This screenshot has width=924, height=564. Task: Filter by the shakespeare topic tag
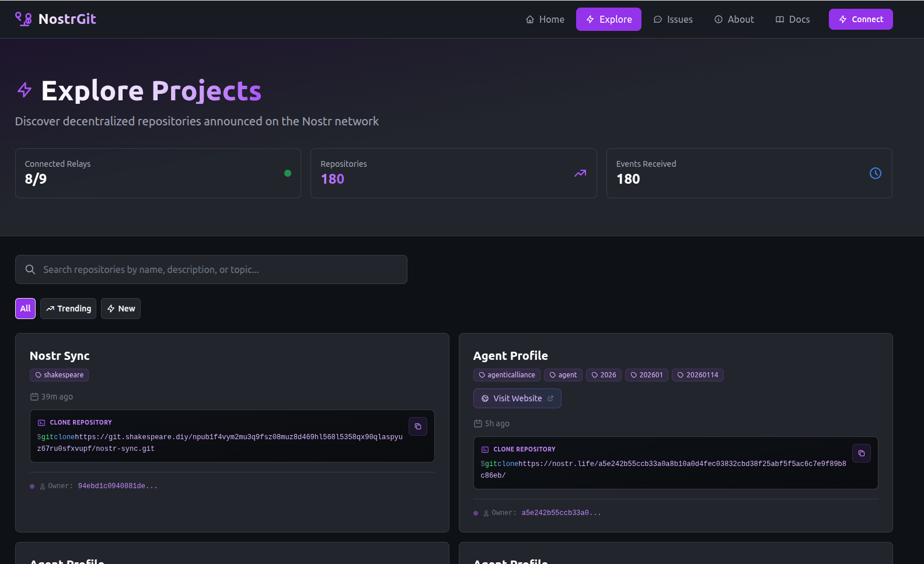pos(59,375)
